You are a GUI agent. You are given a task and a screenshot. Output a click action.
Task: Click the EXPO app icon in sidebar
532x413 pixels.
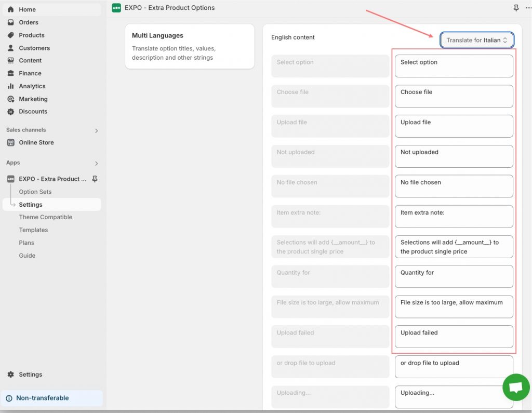[10, 179]
